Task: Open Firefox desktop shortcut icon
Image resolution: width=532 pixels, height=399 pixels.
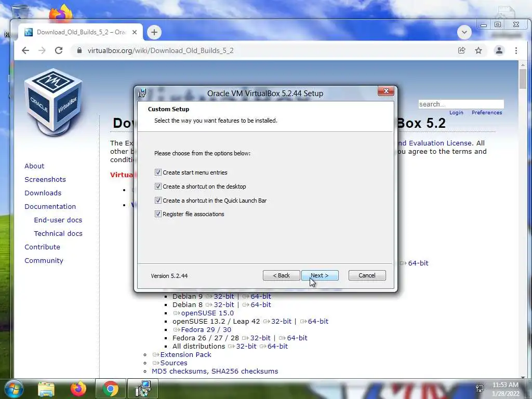Action: [61, 14]
